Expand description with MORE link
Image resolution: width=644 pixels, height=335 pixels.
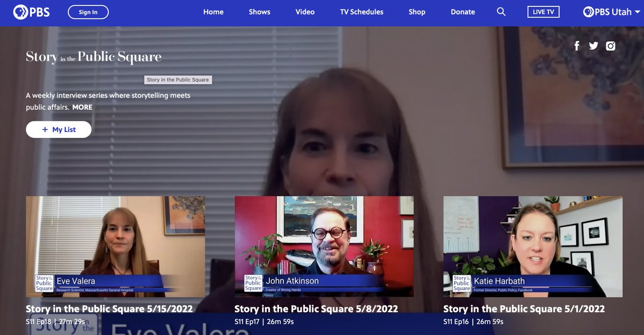pyautogui.click(x=82, y=107)
